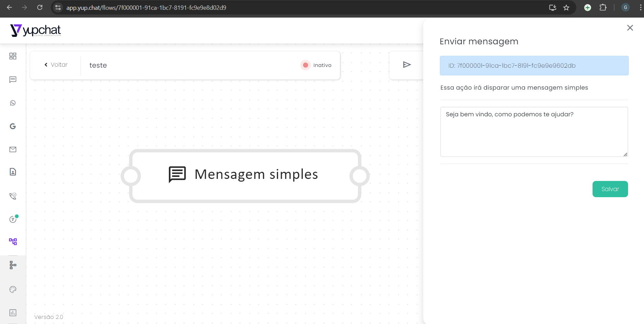Viewport: 644px width, 324px height.
Task: Close the Enviar mensagem panel
Action: [630, 28]
